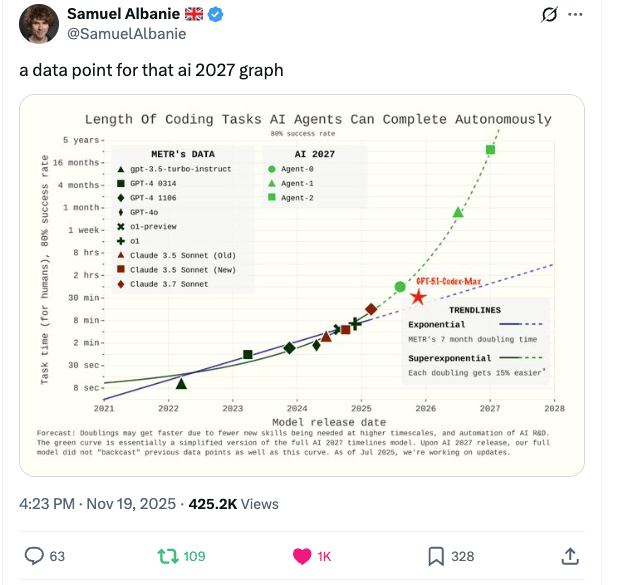Image resolution: width=626 pixels, height=585 pixels.
Task: Open the Grok slashed-circle icon
Action: [549, 15]
